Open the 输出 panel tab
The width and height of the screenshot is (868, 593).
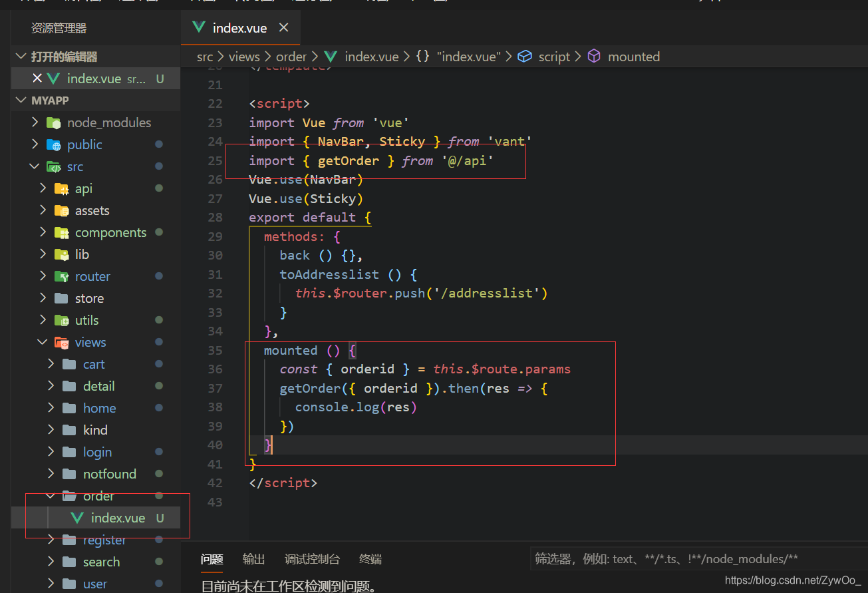tap(254, 559)
